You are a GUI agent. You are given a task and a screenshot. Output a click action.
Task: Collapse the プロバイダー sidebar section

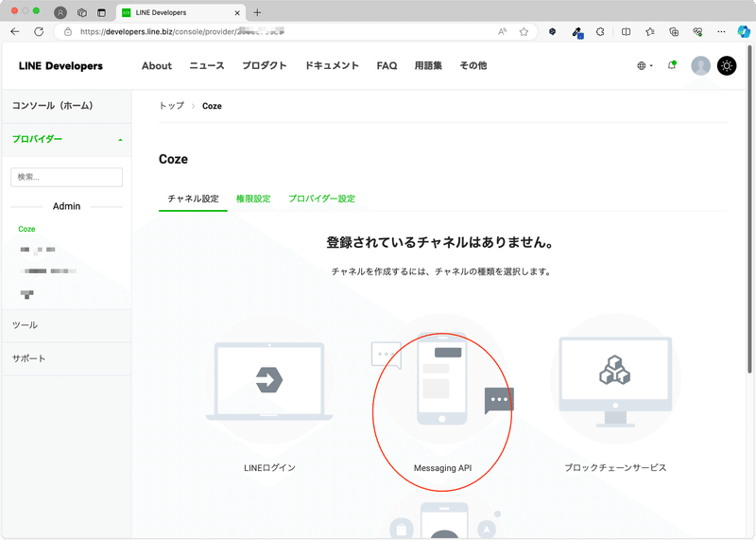(x=66, y=139)
